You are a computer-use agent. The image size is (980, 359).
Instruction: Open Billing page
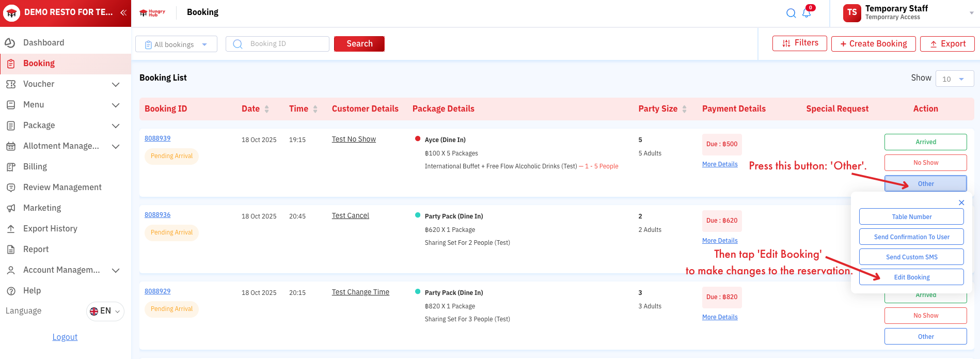35,167
